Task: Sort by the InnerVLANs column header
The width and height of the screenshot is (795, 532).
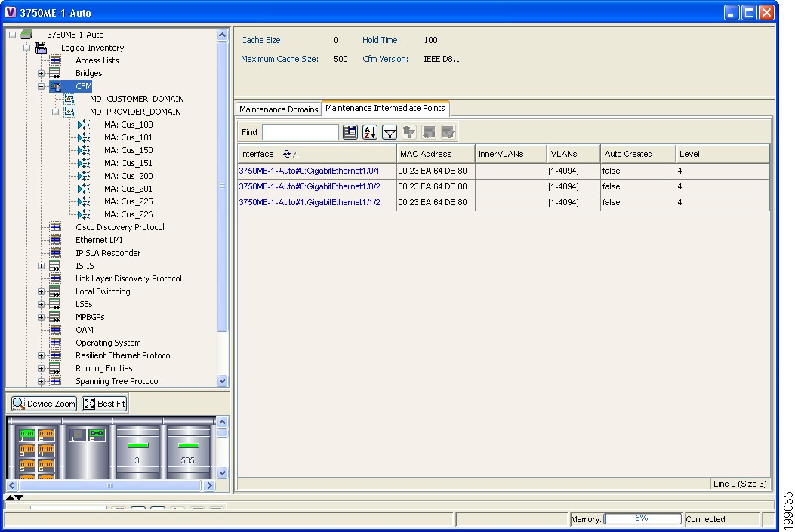Action: (511, 154)
